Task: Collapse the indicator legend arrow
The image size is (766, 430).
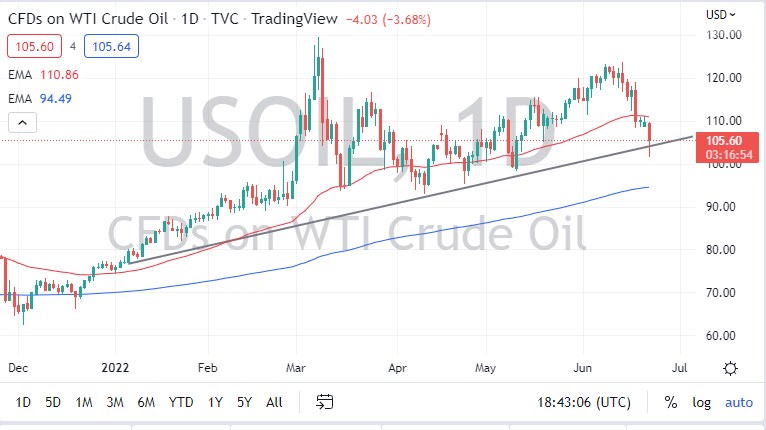Action: [23, 123]
